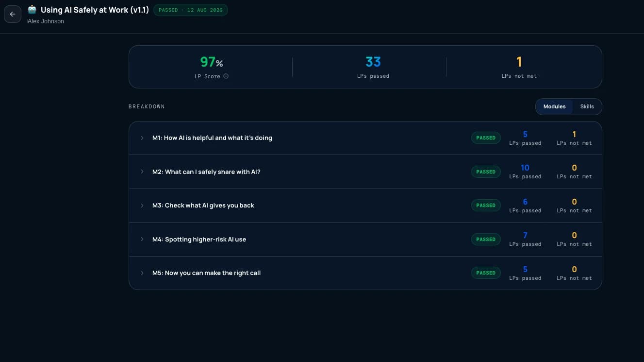Viewport: 644px width, 362px height.
Task: Click the PASSED badge in M4 row
Action: tap(486, 239)
